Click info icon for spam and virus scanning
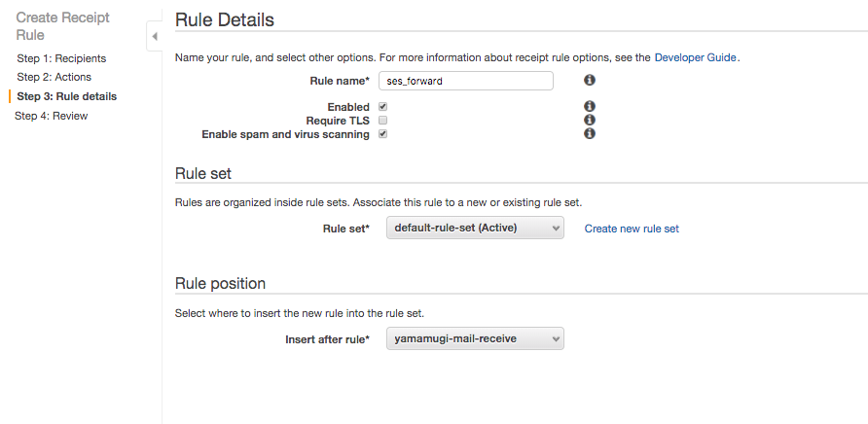 pyautogui.click(x=590, y=134)
